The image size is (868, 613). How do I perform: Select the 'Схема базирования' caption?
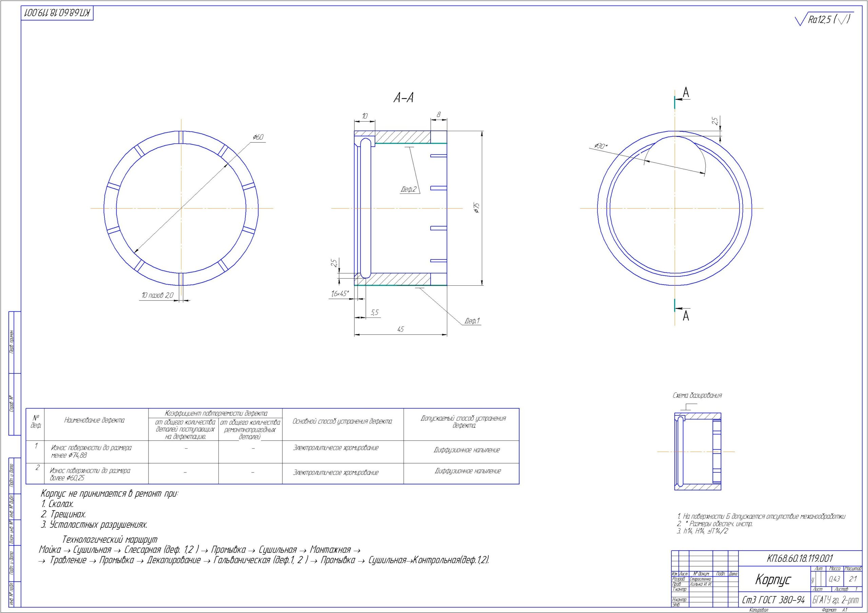[697, 395]
